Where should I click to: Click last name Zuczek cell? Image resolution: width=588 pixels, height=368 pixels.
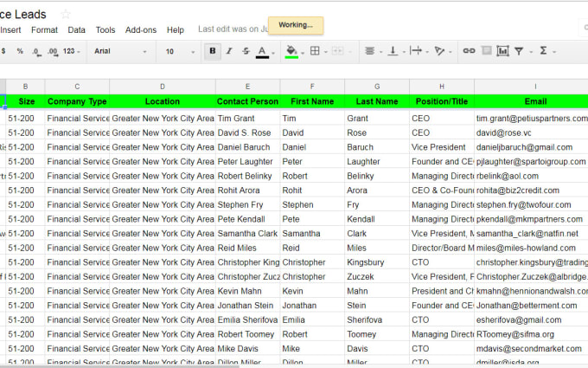(377, 277)
